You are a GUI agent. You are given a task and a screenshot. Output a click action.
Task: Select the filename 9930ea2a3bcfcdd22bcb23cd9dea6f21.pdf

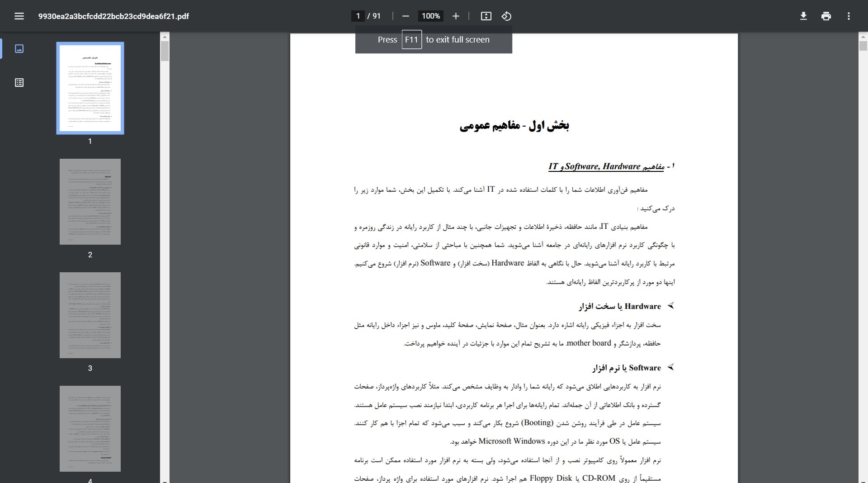click(113, 16)
